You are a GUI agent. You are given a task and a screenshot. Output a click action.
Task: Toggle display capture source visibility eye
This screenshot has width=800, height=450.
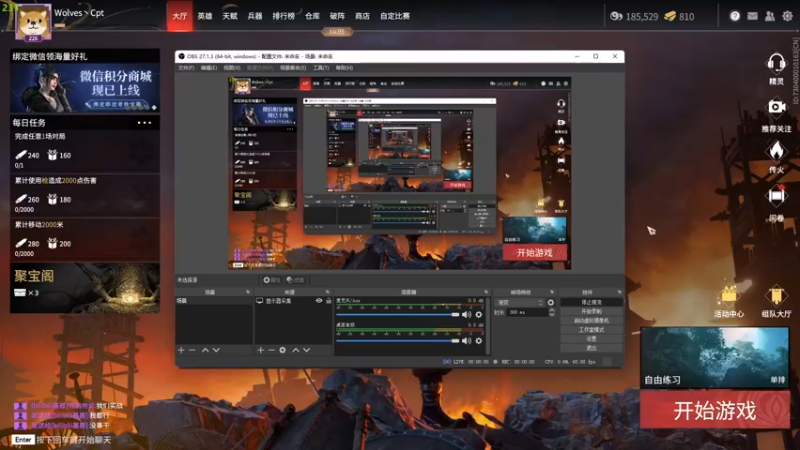[x=319, y=301]
